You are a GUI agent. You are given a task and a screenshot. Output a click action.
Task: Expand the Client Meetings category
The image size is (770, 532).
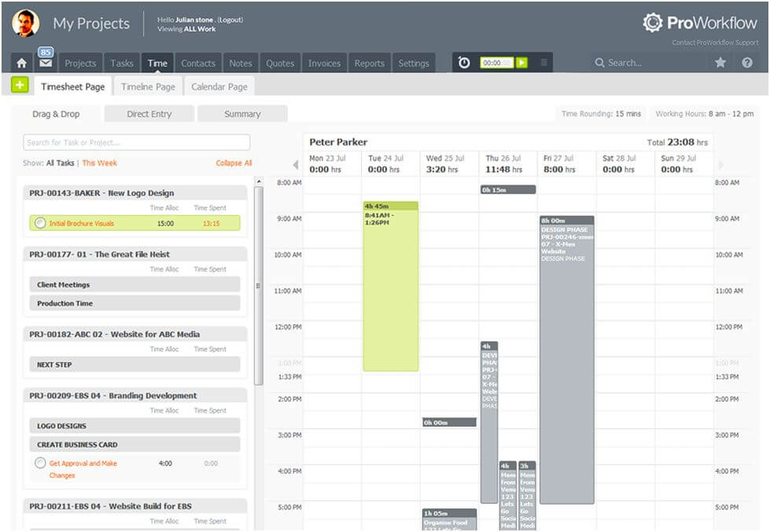tap(134, 284)
